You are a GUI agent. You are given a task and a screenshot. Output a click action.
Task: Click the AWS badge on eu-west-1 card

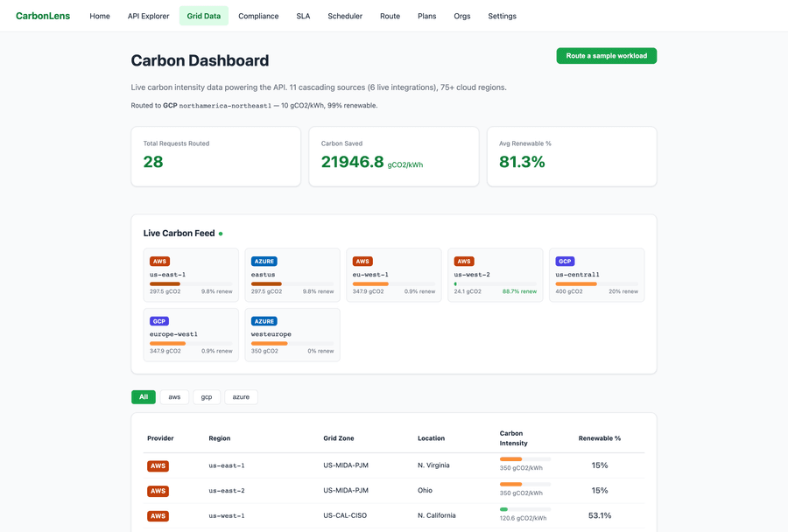tap(362, 262)
